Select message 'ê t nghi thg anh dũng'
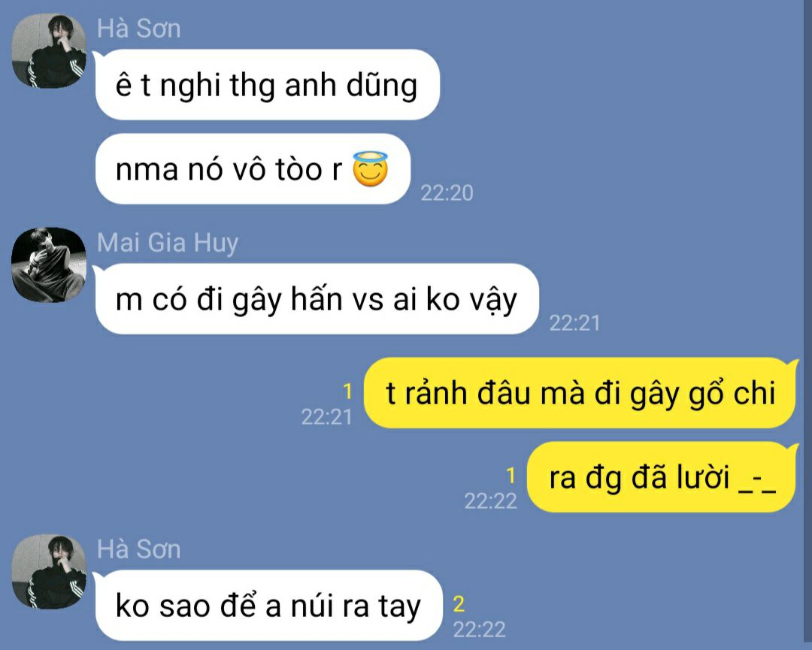Viewport: 812px width, 650px height. [x=267, y=85]
